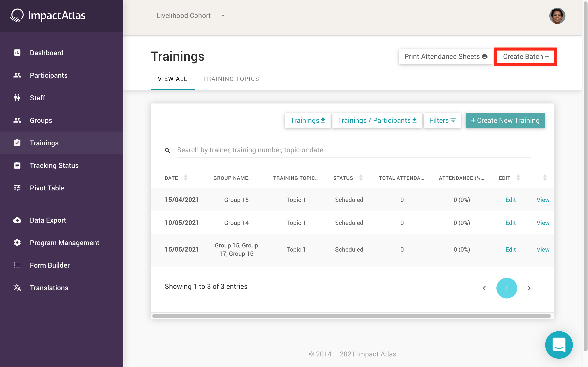Expand the Trainings / Participants export dropdown
Screen dimensions: 588x367
(x=377, y=120)
